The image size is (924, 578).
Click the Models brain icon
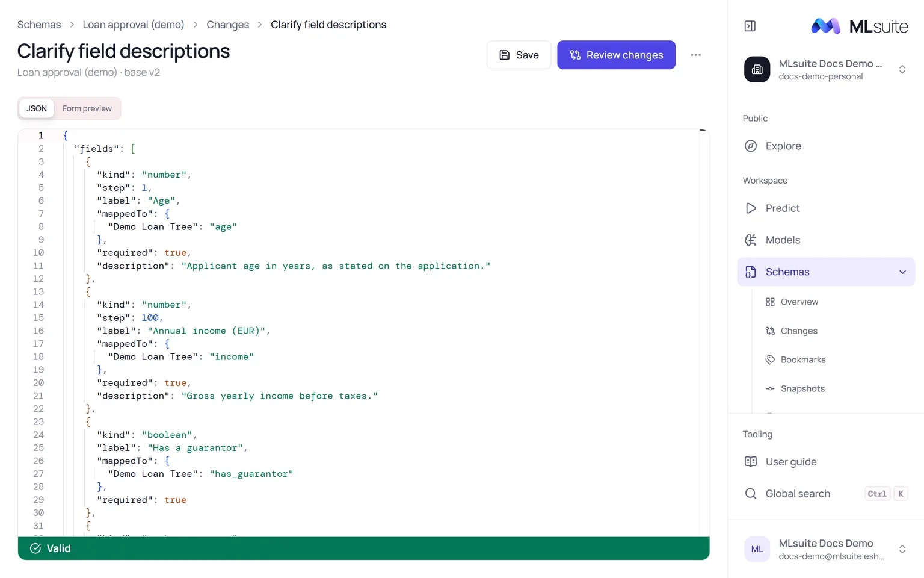click(x=751, y=240)
